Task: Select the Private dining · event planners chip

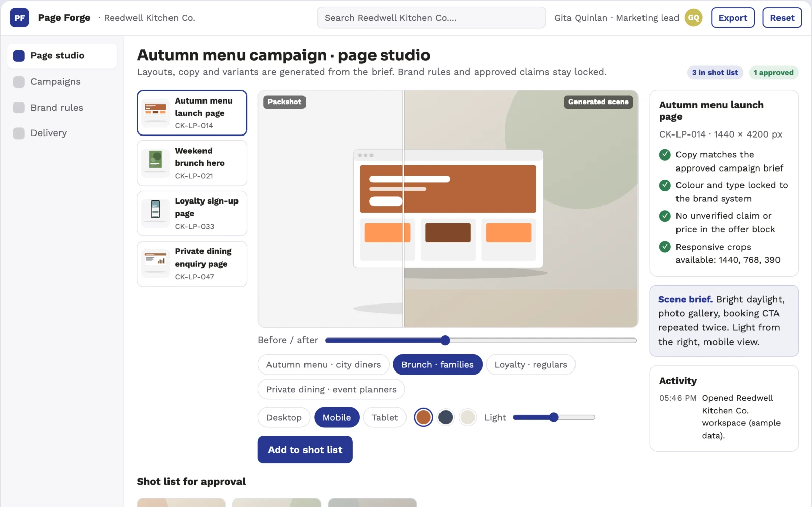Action: coord(331,389)
